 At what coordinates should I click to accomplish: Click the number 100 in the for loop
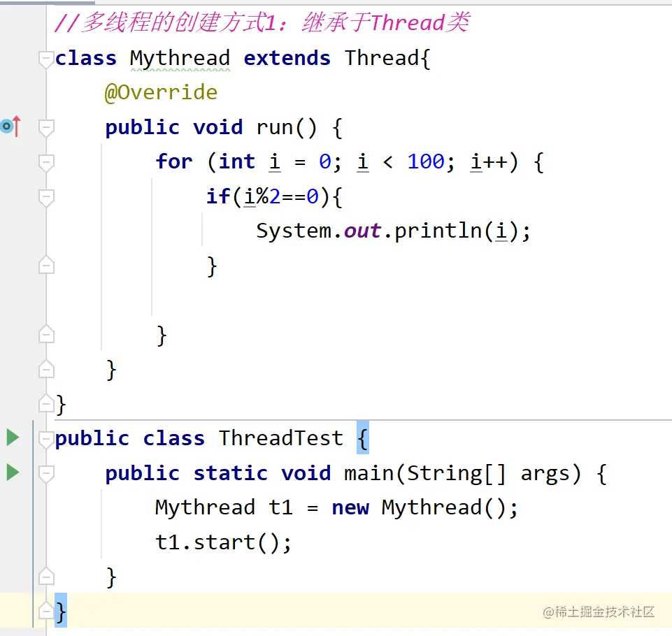click(426, 162)
